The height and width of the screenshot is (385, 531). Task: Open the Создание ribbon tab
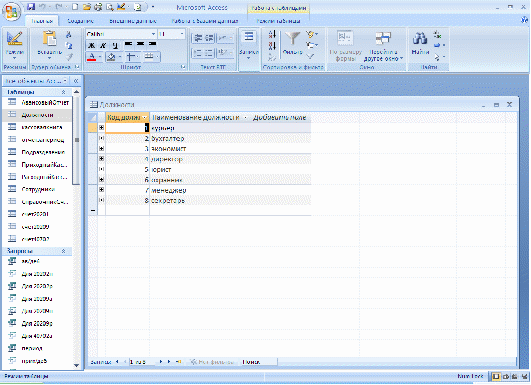[x=80, y=21]
